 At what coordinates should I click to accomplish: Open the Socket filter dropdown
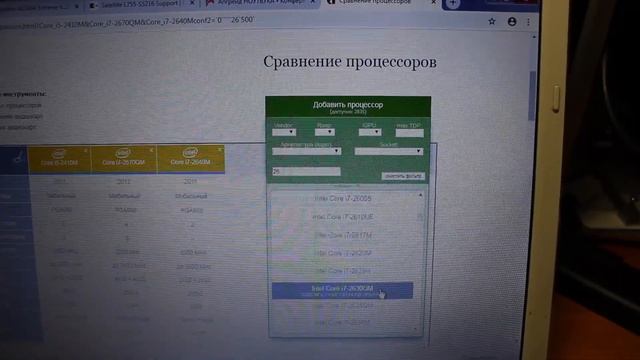[389, 151]
